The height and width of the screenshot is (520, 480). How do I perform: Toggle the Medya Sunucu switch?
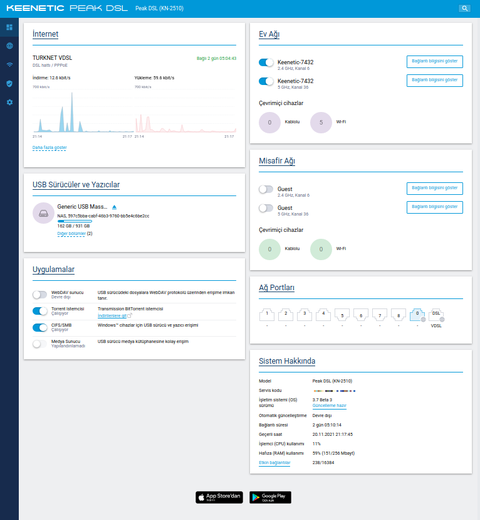[40, 344]
